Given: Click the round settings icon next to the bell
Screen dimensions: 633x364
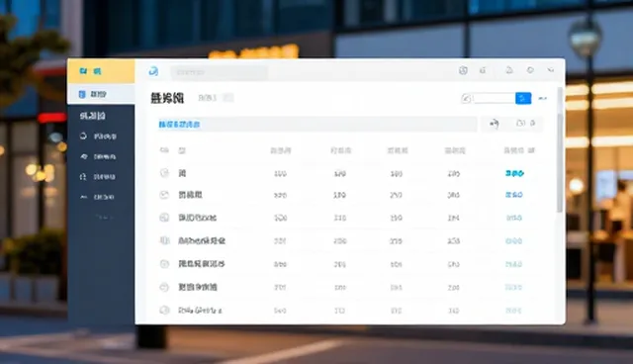Looking at the screenshot, I should point(530,70).
